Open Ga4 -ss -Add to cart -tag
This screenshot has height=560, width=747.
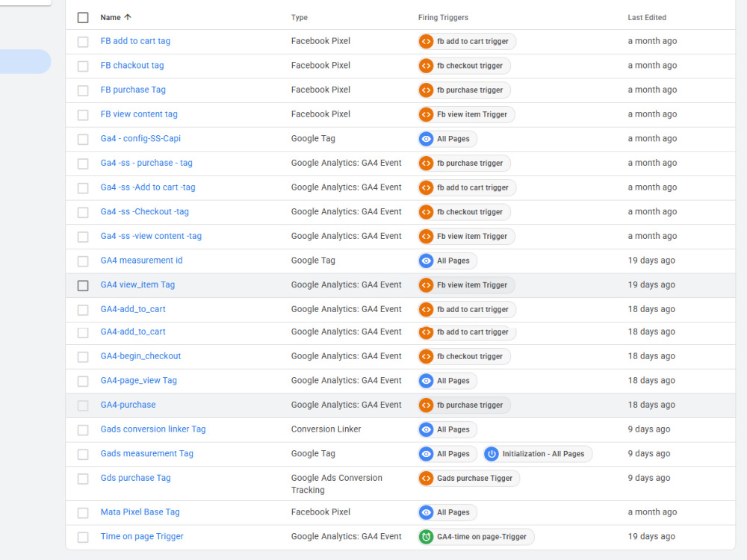[x=148, y=187]
